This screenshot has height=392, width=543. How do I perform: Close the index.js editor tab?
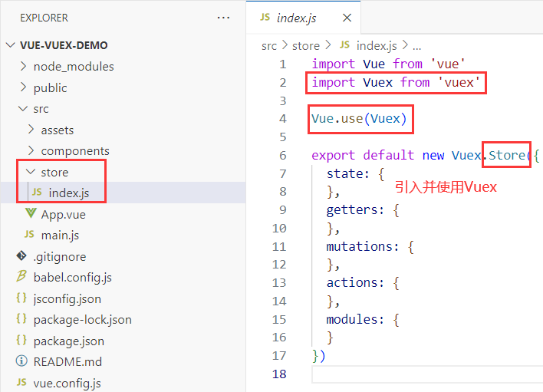point(347,18)
